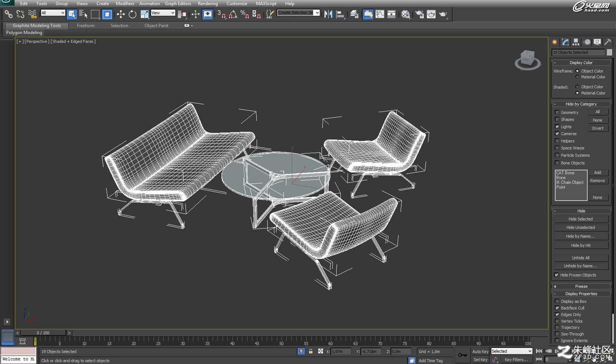Click the Hide Unselected button
Image resolution: width=616 pixels, height=364 pixels.
581,227
